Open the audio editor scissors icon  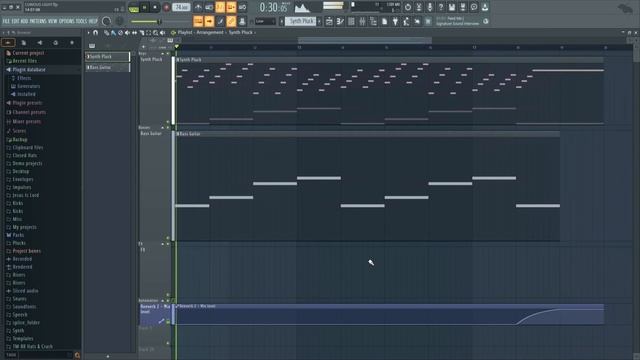coord(419,7)
